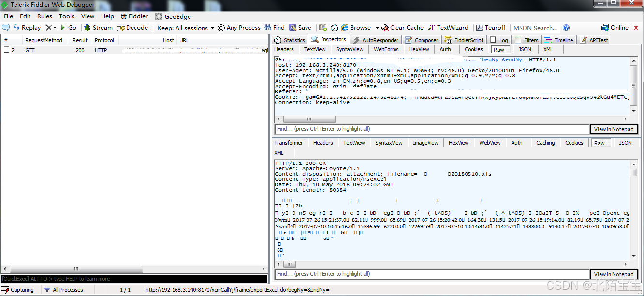Open the Keep: All sessions dropdown
This screenshot has height=296, width=644.
186,28
